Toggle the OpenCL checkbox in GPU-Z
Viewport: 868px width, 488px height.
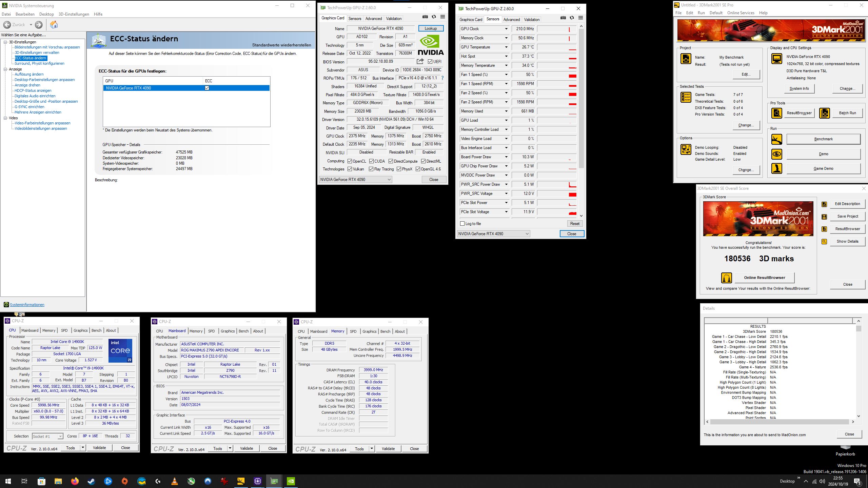350,161
